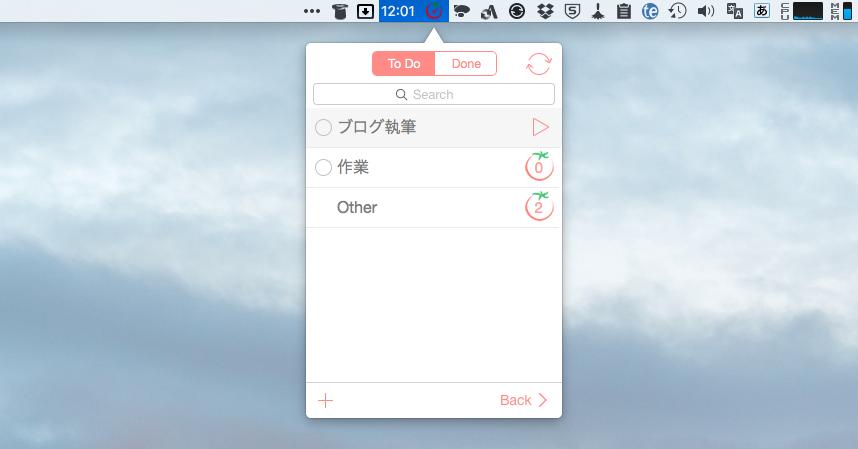
Task: Click the MEM memory menu bar indicator
Action: coord(842,11)
